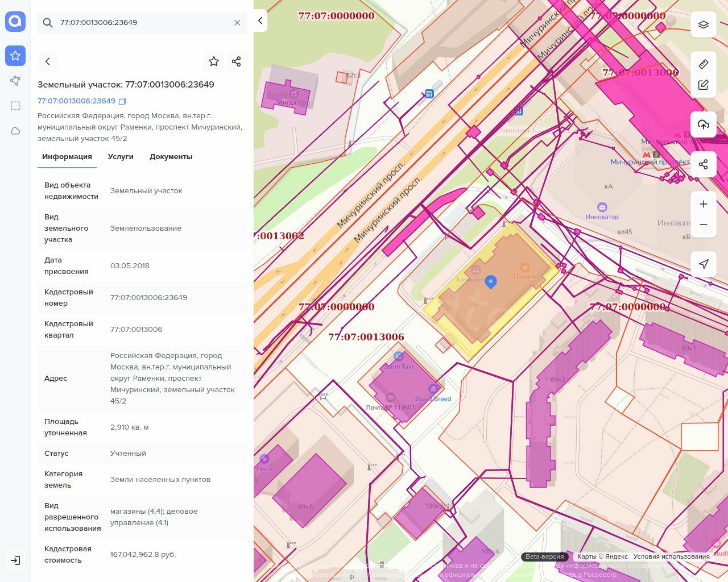The width and height of the screenshot is (728, 582).
Task: Click cadastral number link 77:07:0013006:23649
Action: 76,101
